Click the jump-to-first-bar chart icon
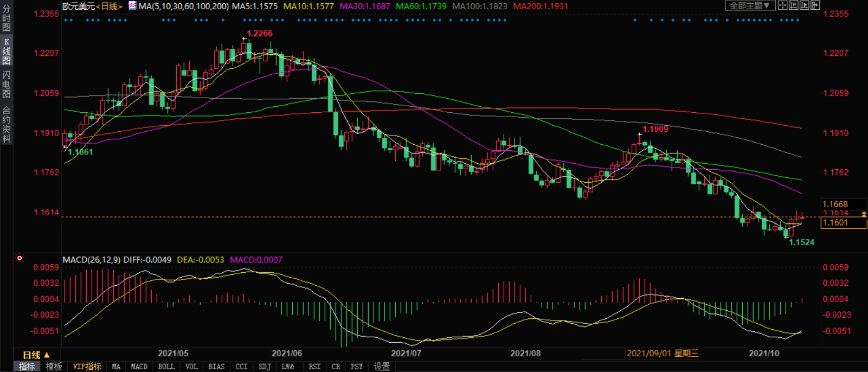This screenshot has height=372, width=868. [793, 5]
